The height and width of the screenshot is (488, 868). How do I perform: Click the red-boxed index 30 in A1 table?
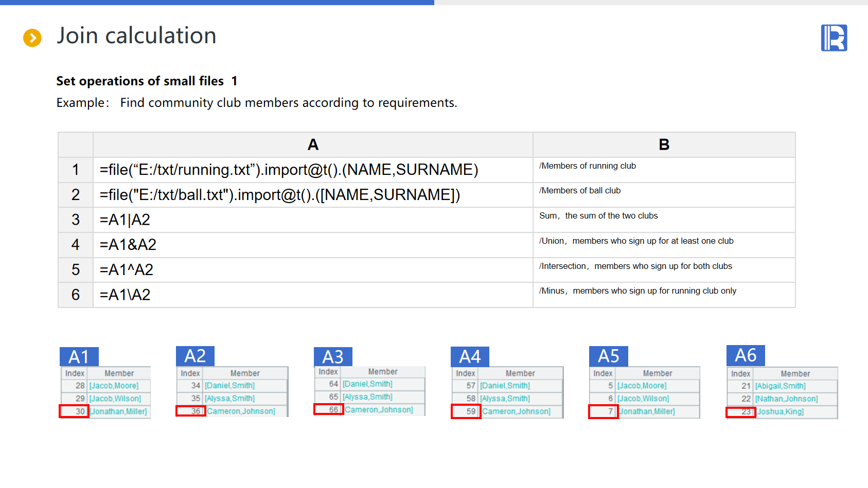click(75, 411)
